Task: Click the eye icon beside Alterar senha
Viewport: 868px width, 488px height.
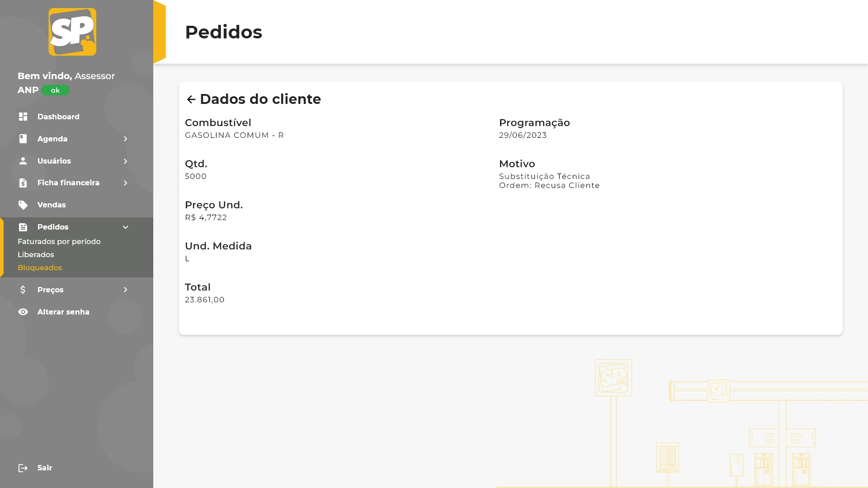Action: click(23, 312)
